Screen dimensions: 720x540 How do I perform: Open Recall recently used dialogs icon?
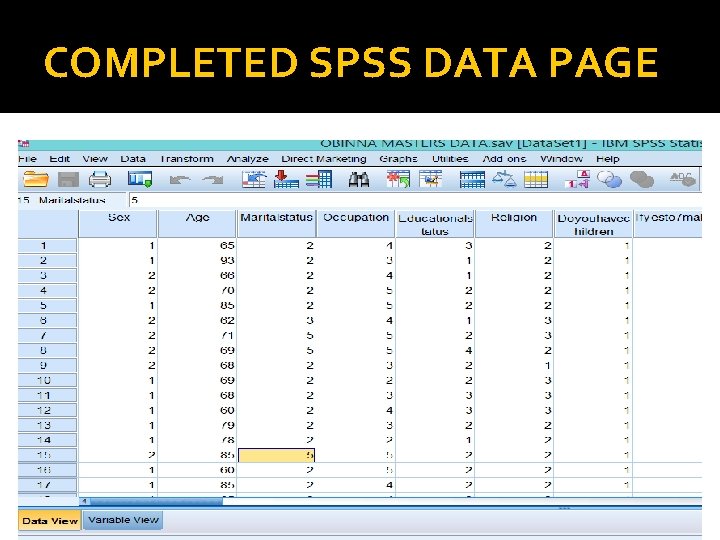click(x=140, y=179)
